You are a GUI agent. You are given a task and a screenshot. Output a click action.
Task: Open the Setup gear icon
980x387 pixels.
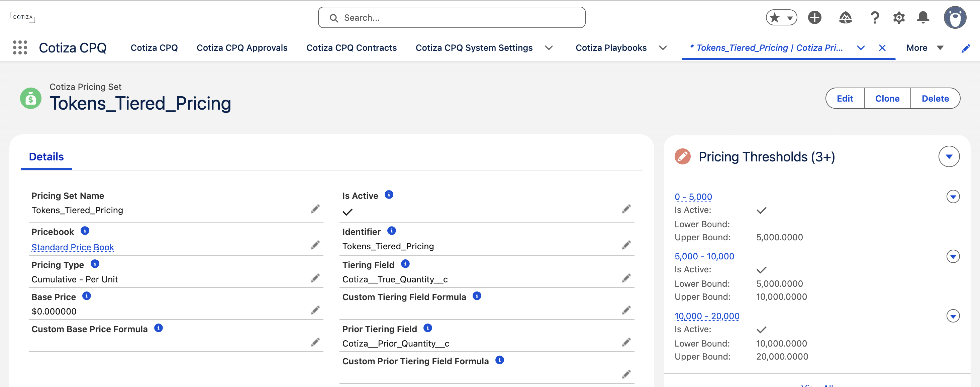pyautogui.click(x=899, y=17)
